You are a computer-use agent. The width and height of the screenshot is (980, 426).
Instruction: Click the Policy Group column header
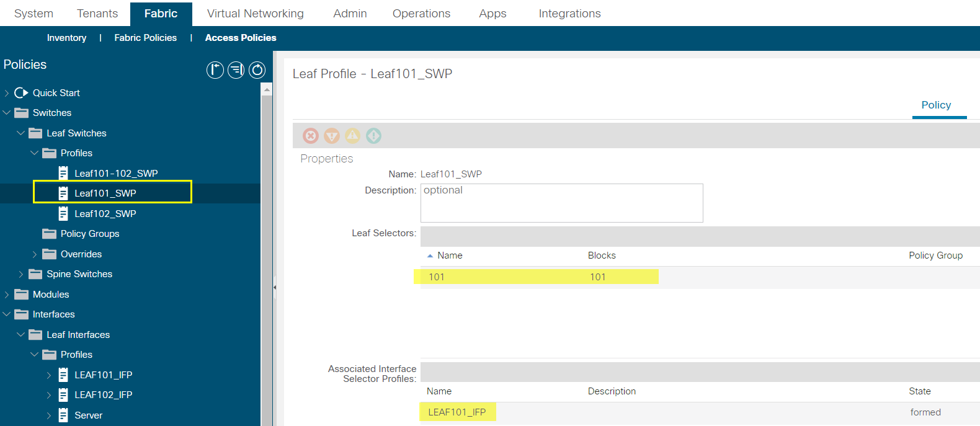[x=935, y=255]
